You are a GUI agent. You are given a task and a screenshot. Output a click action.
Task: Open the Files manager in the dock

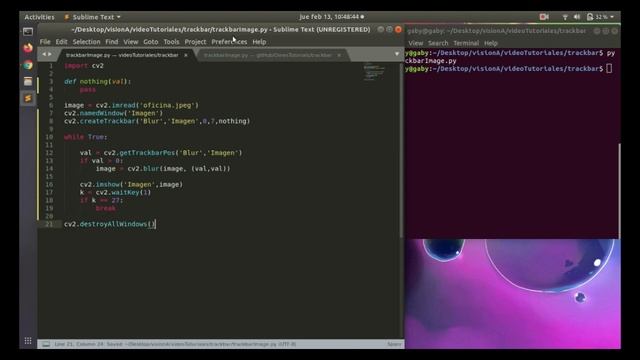coord(28,81)
